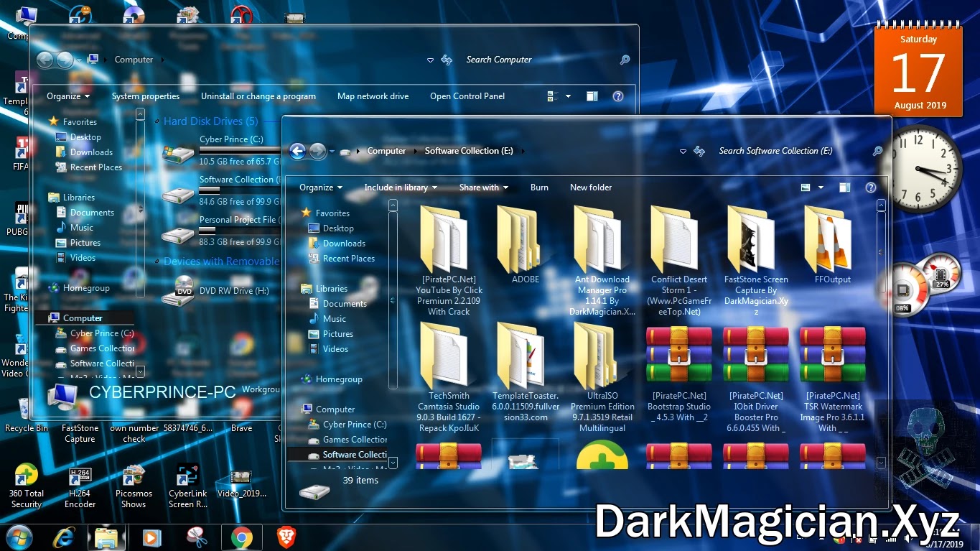This screenshot has width=980, height=551.
Task: Click New folder in toolbar
Action: click(x=591, y=187)
